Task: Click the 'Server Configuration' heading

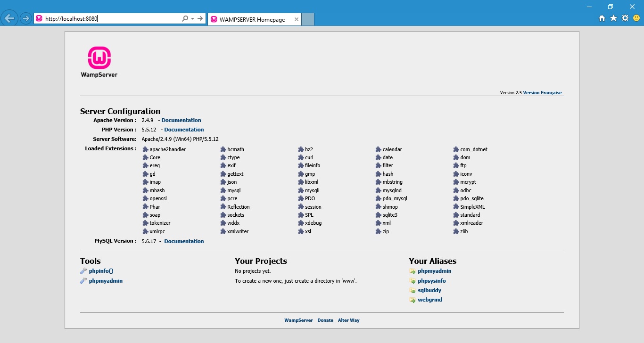Action: pos(120,111)
